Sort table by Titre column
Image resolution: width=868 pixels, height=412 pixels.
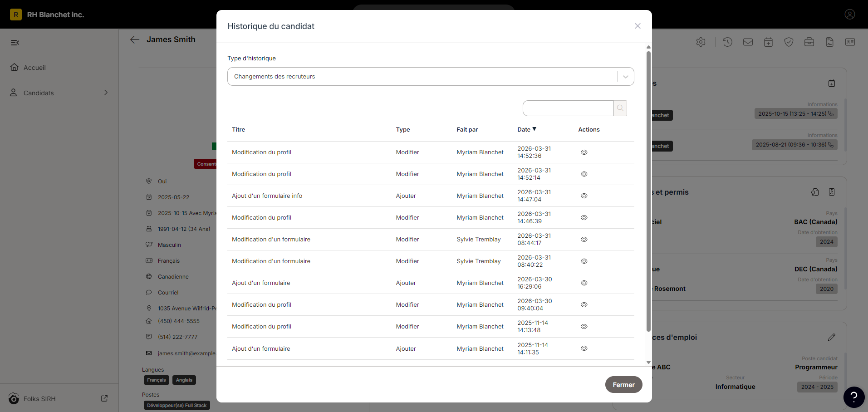tap(238, 130)
